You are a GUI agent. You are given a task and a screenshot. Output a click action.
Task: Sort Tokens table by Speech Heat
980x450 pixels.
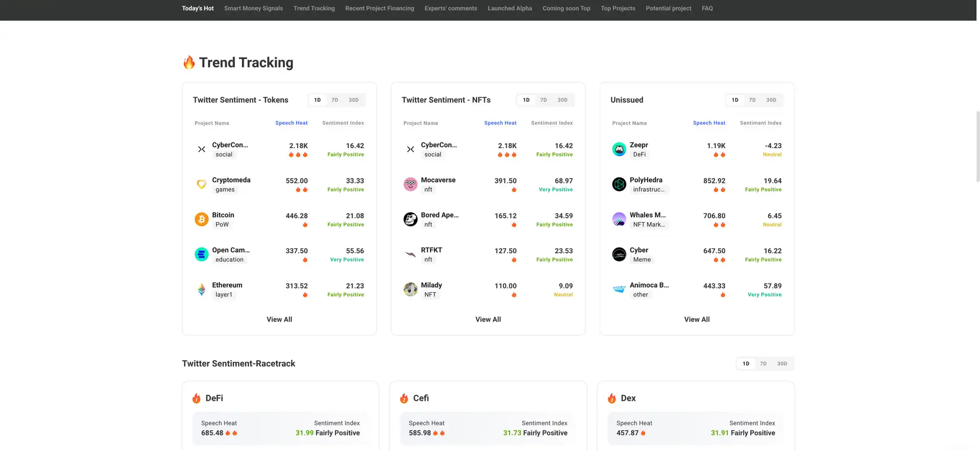291,123
